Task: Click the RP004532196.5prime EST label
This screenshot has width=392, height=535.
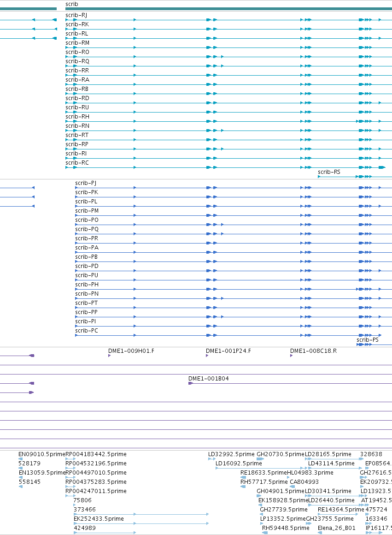Action: [x=96, y=464]
